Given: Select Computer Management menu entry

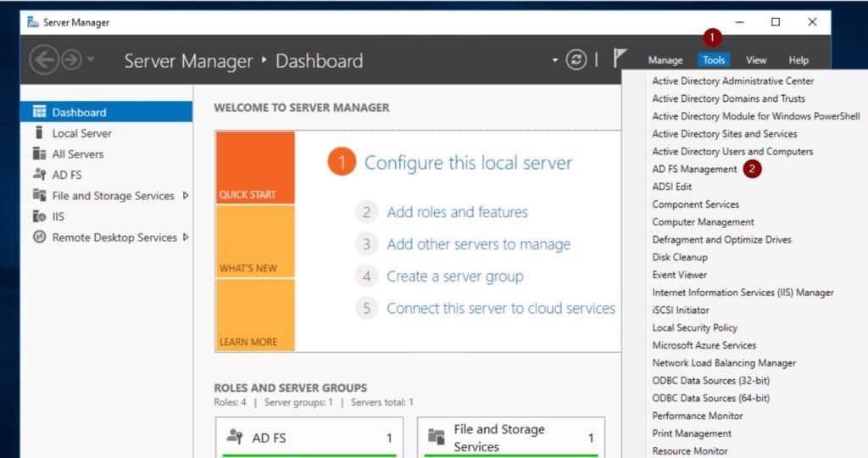Looking at the screenshot, I should point(703,222).
